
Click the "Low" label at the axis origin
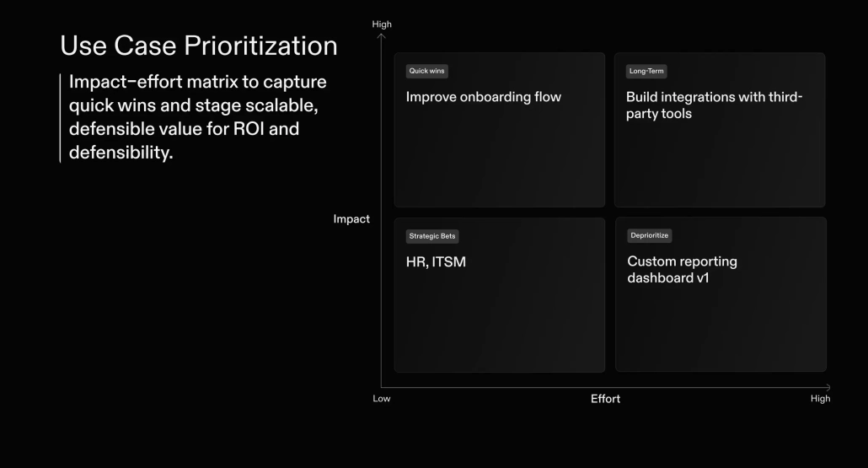(382, 399)
